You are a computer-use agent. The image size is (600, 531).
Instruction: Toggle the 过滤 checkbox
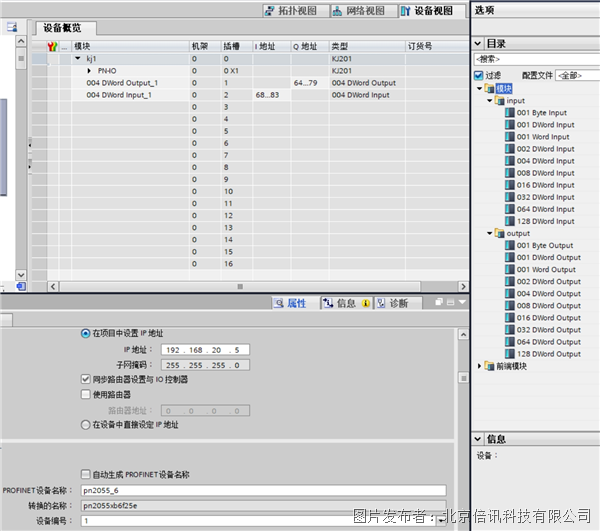click(x=479, y=75)
